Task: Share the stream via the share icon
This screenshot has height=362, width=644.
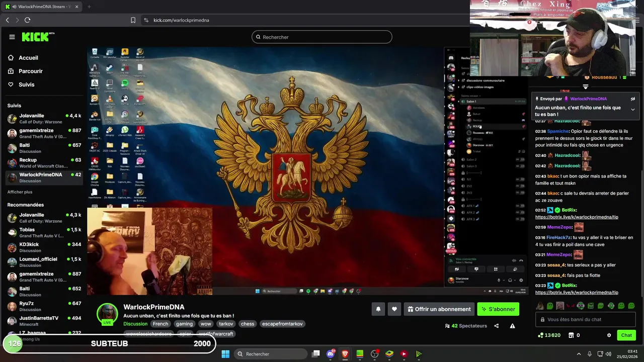Action: (496, 326)
